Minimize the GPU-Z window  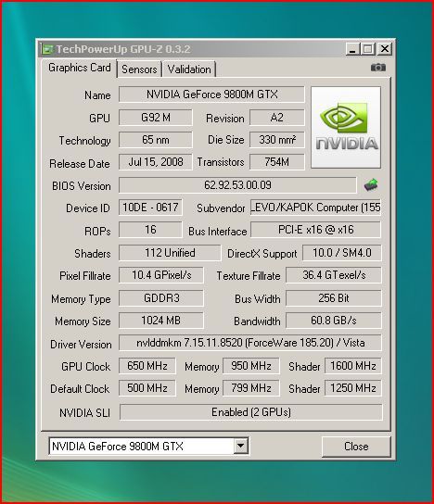(x=352, y=49)
